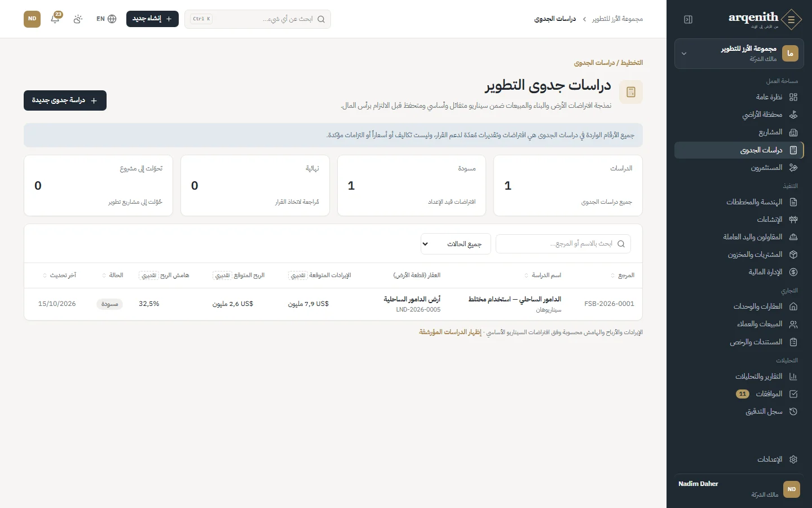The height and width of the screenshot is (508, 812).
Task: Click LND-2026-0005 land reference
Action: (x=418, y=310)
